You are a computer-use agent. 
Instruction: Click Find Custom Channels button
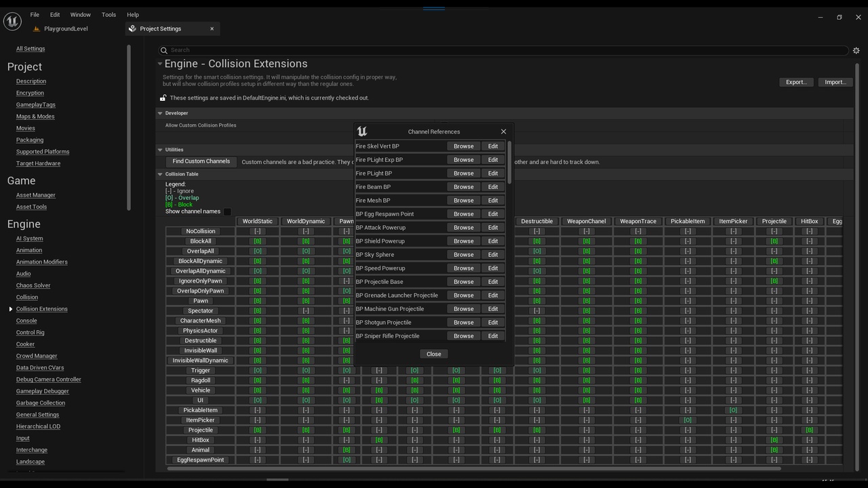pyautogui.click(x=201, y=161)
